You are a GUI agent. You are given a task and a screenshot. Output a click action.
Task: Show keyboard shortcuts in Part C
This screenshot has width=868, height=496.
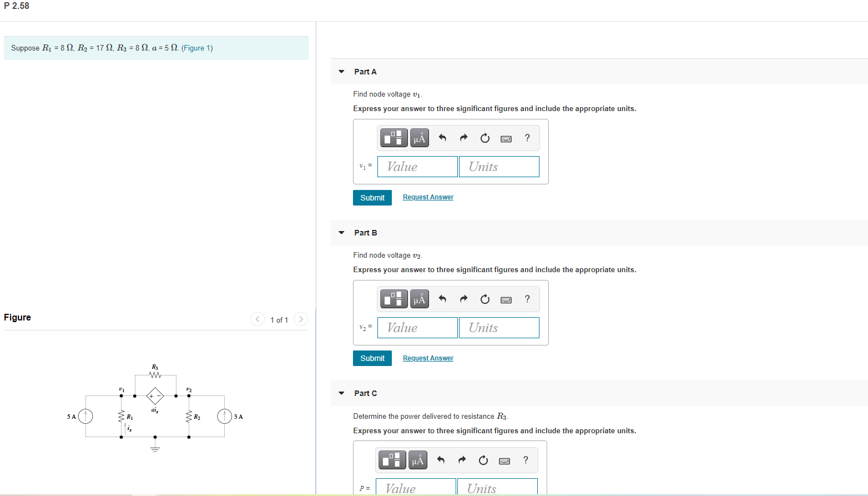(x=504, y=460)
